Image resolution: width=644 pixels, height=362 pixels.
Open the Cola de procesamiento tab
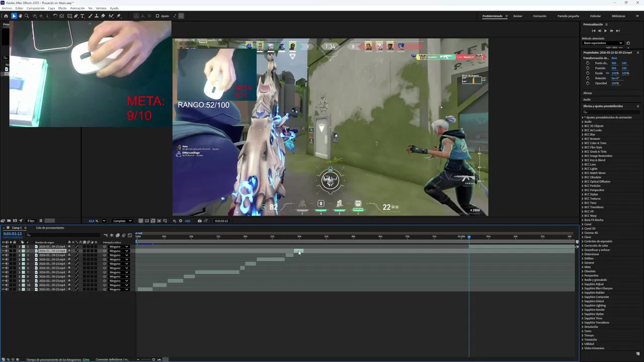tap(50, 228)
